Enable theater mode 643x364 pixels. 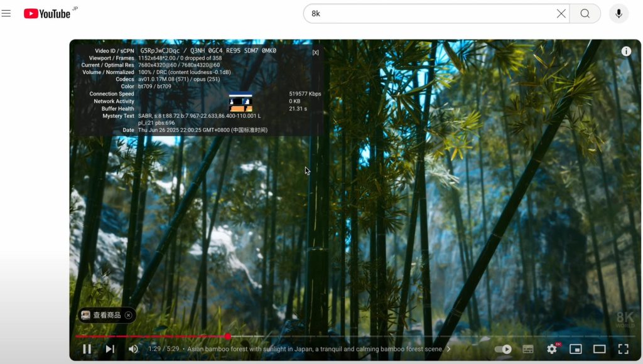click(600, 349)
